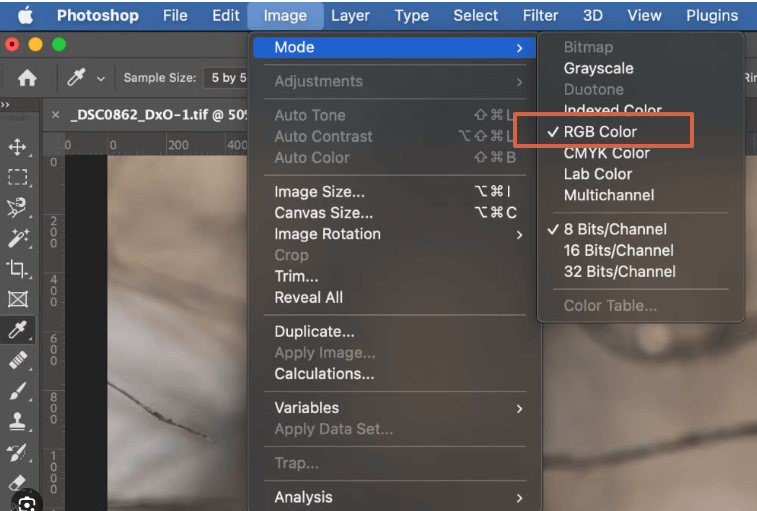This screenshot has height=511, width=757.
Task: Select 32 Bits/Channel depth
Action: [x=620, y=271]
